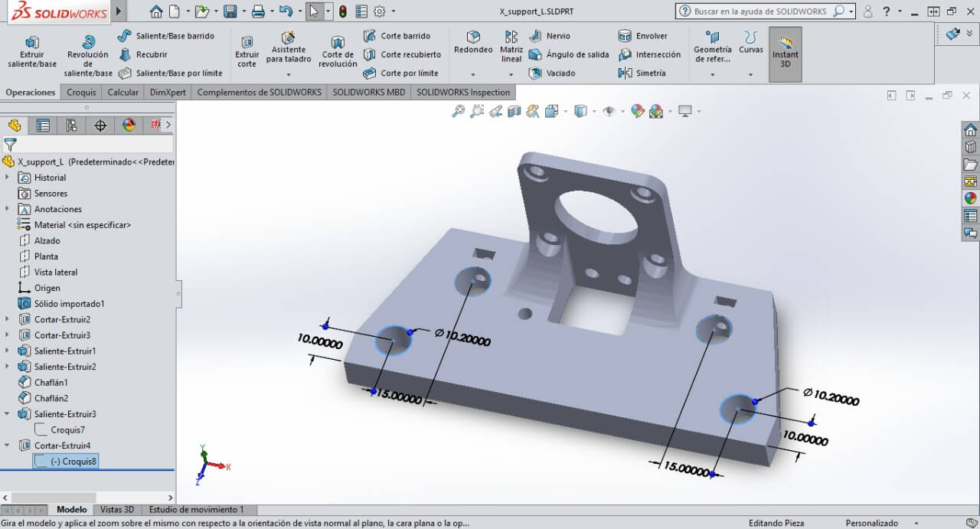Viewport: 980px width, 529px height.
Task: Select the Nervio rib tool
Action: click(549, 36)
